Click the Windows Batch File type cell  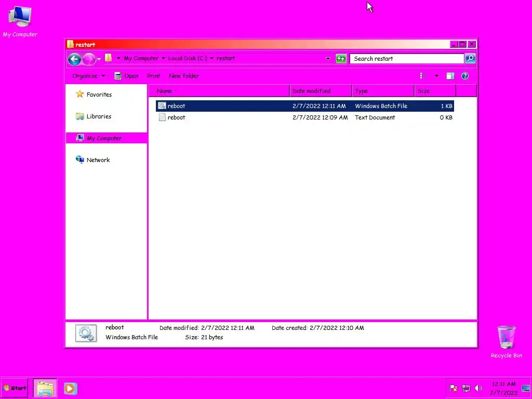pos(381,106)
